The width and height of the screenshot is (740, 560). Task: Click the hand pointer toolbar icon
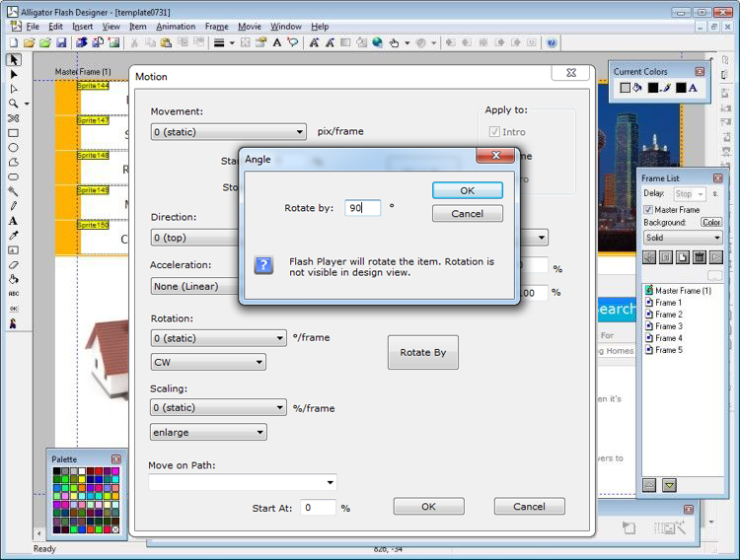click(x=394, y=43)
